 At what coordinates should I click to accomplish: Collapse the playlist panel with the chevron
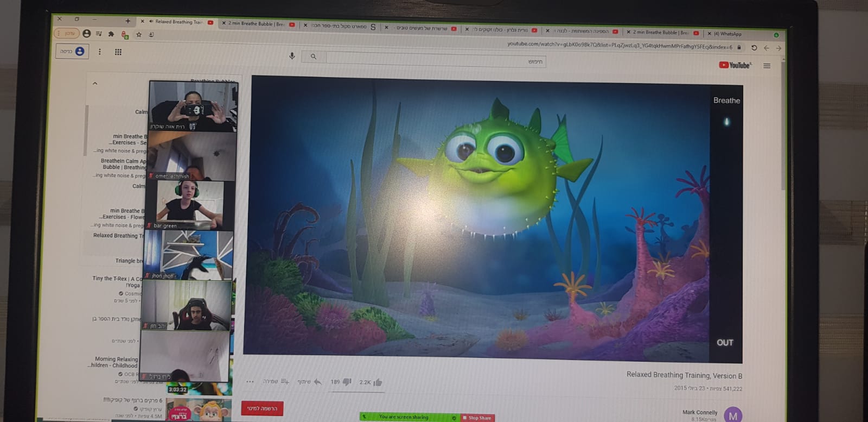coord(95,83)
